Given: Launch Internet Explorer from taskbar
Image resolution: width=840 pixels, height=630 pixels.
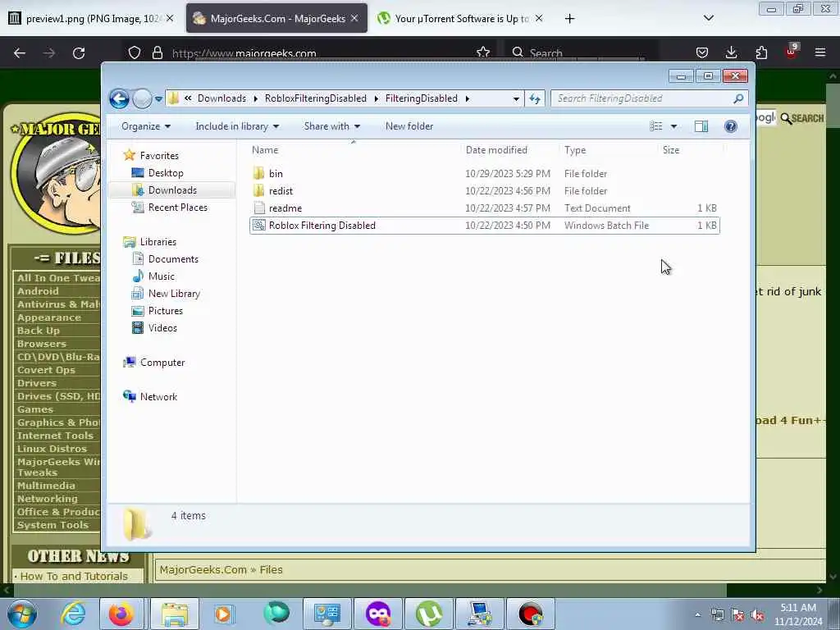Looking at the screenshot, I should tap(73, 614).
